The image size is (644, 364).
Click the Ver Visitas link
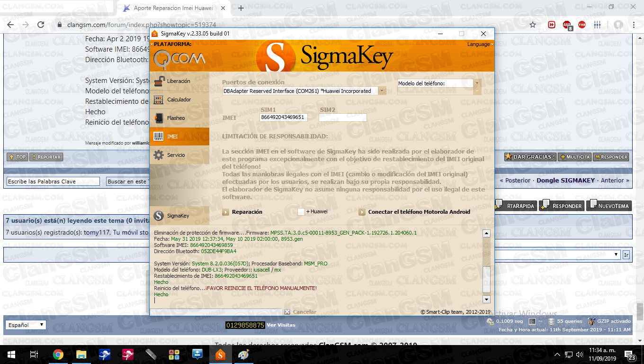click(281, 325)
